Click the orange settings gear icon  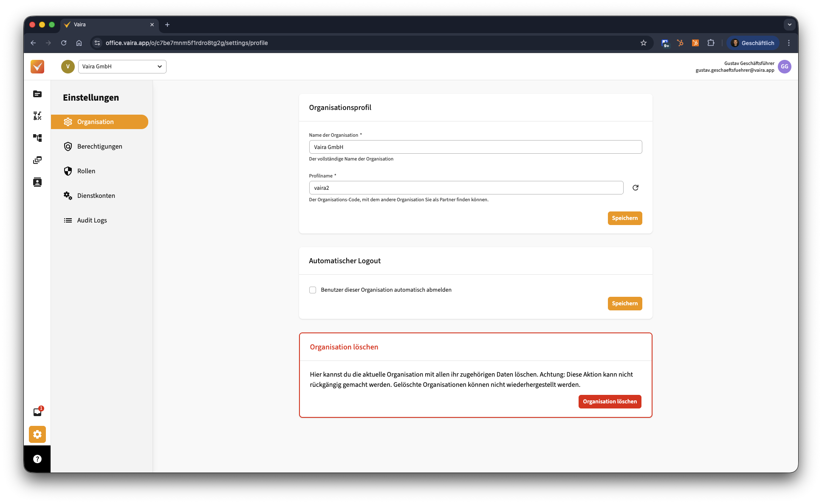37,434
